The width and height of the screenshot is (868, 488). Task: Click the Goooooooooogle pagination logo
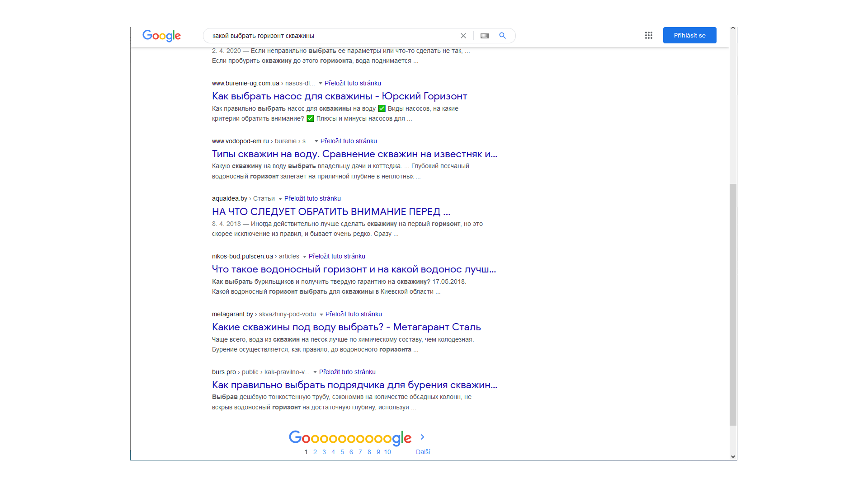tap(350, 437)
